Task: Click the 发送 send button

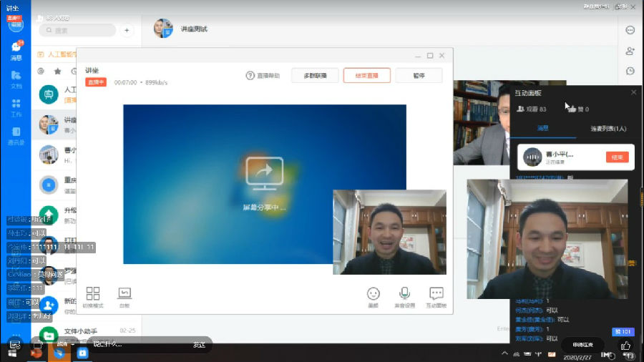Action: coord(199,345)
